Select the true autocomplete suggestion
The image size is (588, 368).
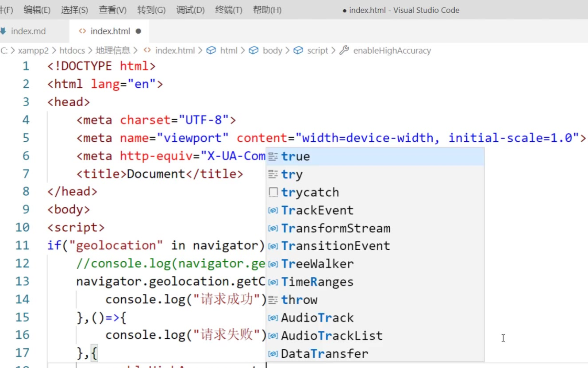296,156
